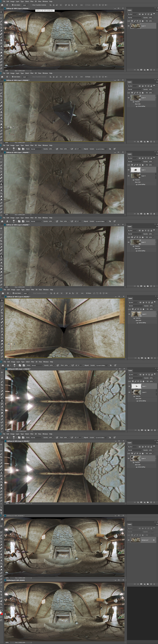Toggle the Aligned checkbox in the first clone-stamp options bar
This screenshot has width=158, height=644.
83,149
